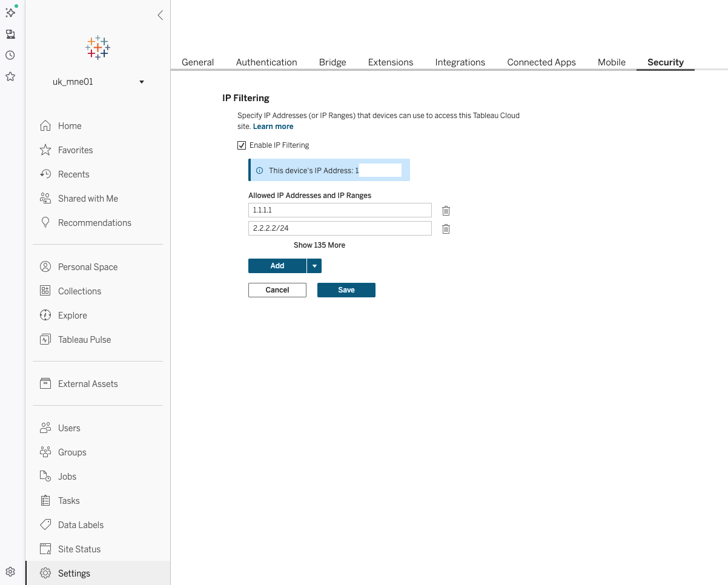Click the Home icon in the sidebar
728x585 pixels.
pos(45,125)
